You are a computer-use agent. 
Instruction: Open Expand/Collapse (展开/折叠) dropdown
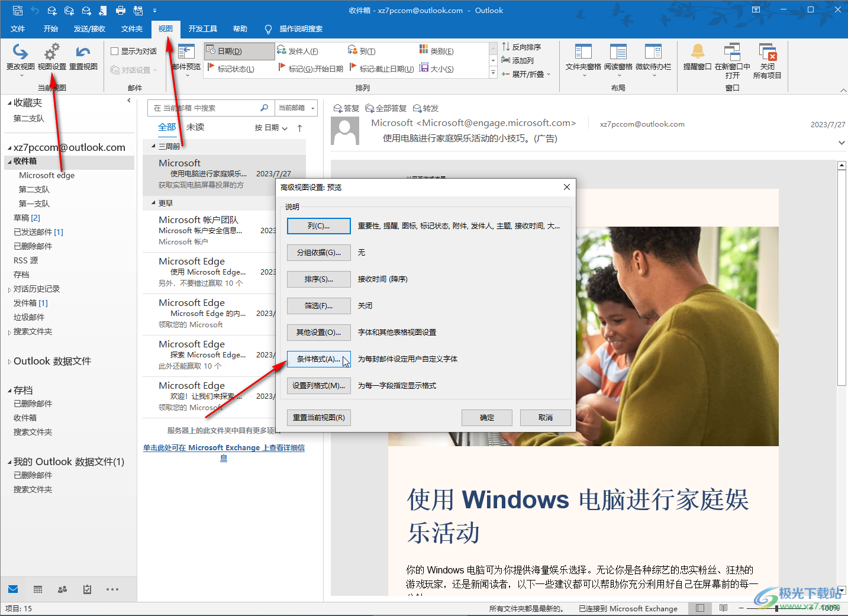point(526,74)
